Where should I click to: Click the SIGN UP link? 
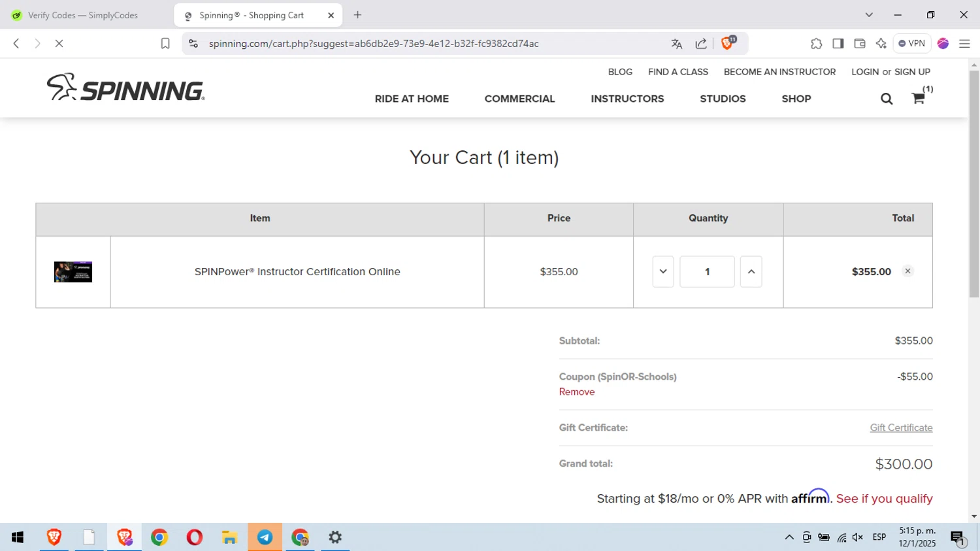click(x=912, y=72)
